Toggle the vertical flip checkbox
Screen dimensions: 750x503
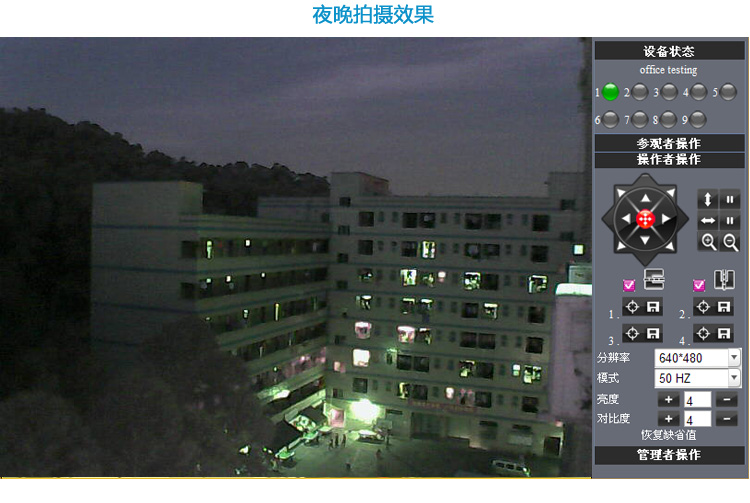tap(629, 285)
